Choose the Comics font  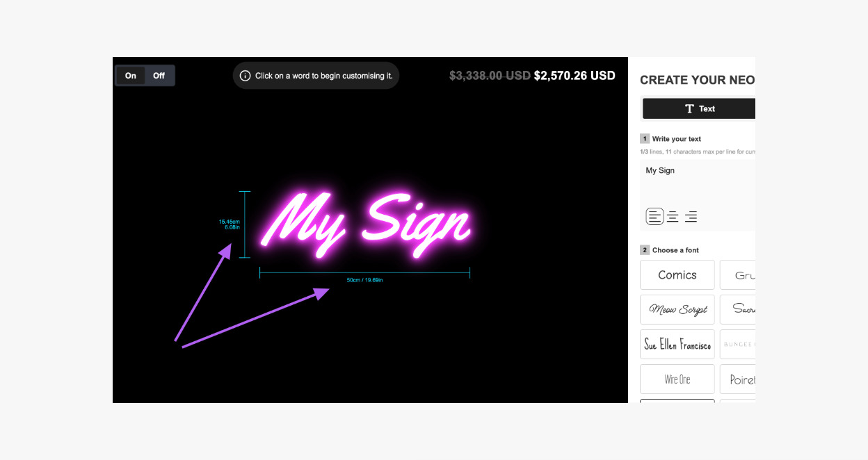(x=677, y=275)
